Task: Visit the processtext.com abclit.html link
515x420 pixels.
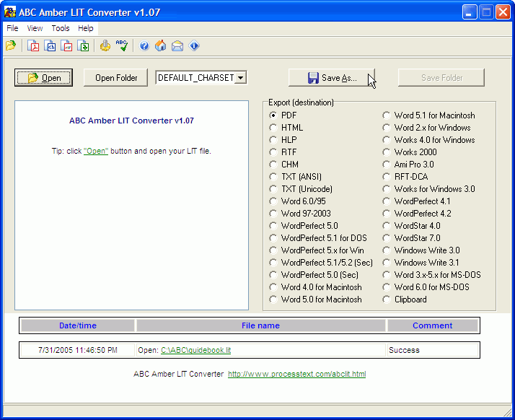Action: (x=296, y=375)
